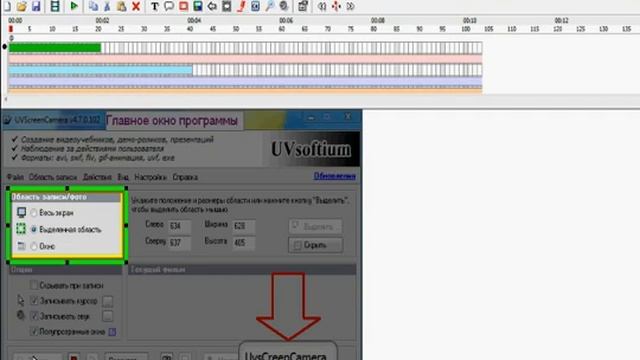Toggle the Записывать звук checkbox
Image resolution: width=640 pixels, height=360 pixels.
click(x=34, y=316)
